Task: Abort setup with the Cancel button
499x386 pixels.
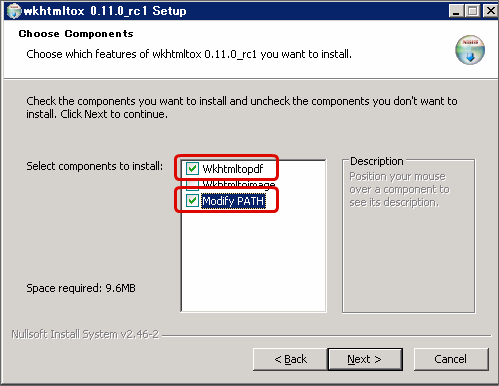Action: [x=451, y=359]
